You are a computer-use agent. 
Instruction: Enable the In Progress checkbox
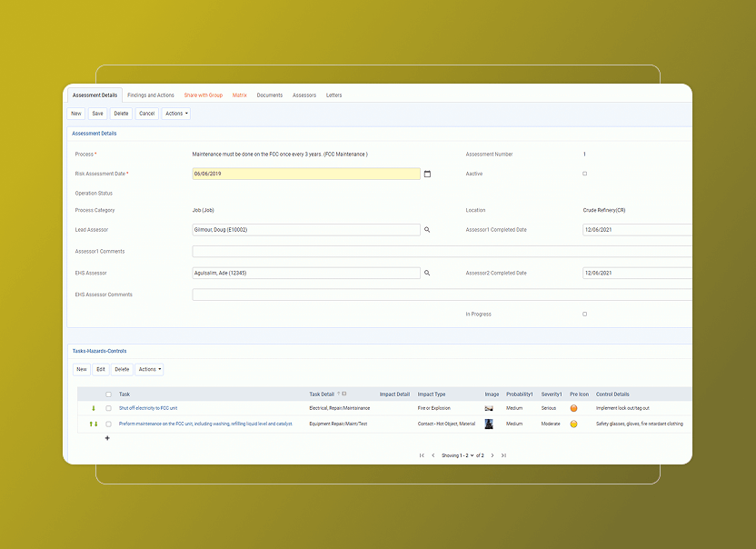point(584,314)
